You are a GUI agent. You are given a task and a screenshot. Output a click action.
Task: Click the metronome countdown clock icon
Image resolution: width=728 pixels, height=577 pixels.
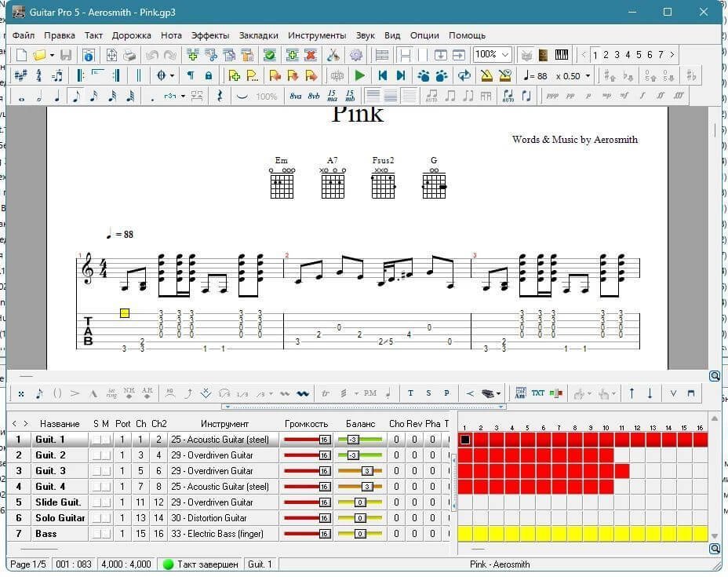point(504,75)
